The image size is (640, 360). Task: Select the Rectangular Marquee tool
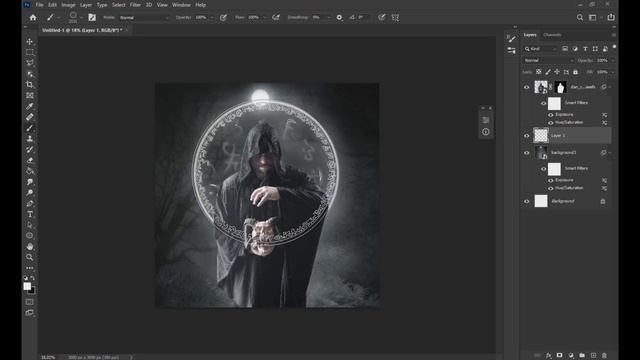(x=30, y=52)
